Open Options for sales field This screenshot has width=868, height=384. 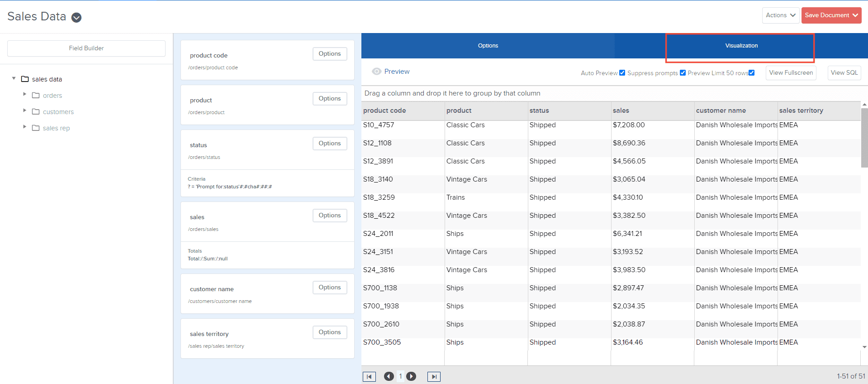pos(330,215)
